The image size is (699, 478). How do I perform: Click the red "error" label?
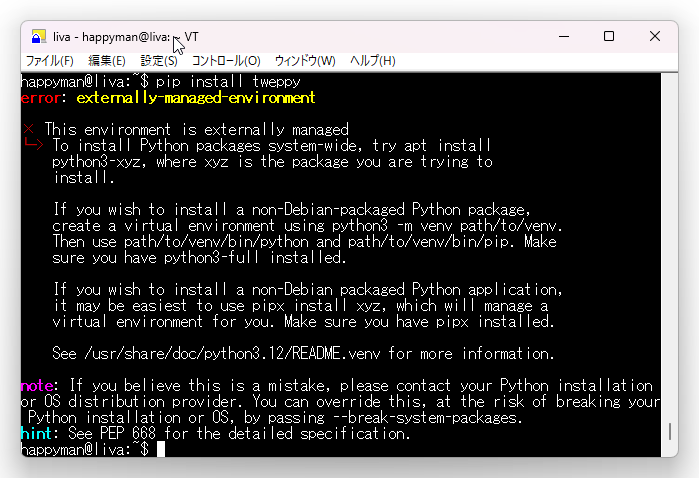(41, 98)
